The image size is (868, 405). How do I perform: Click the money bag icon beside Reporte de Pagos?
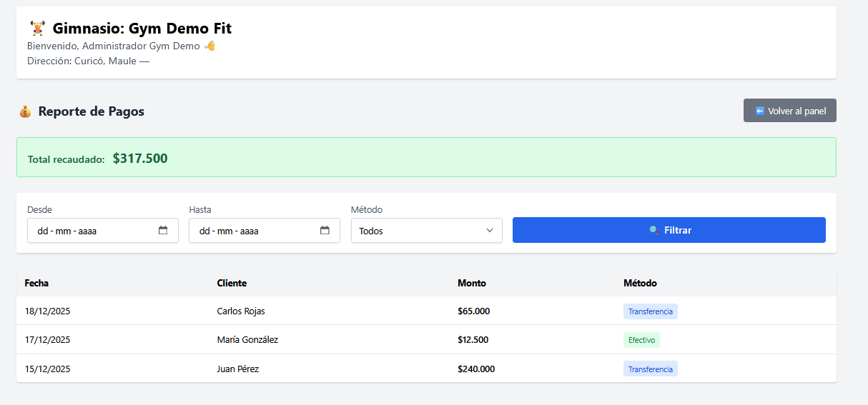(x=25, y=111)
